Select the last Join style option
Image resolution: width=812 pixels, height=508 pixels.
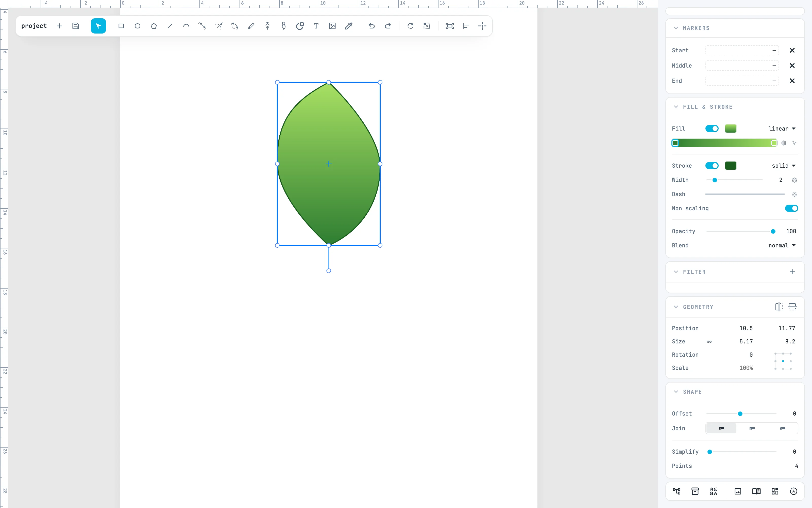[x=783, y=428]
